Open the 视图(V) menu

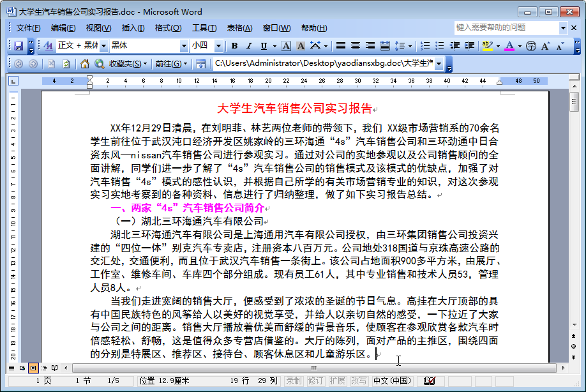pyautogui.click(x=98, y=28)
